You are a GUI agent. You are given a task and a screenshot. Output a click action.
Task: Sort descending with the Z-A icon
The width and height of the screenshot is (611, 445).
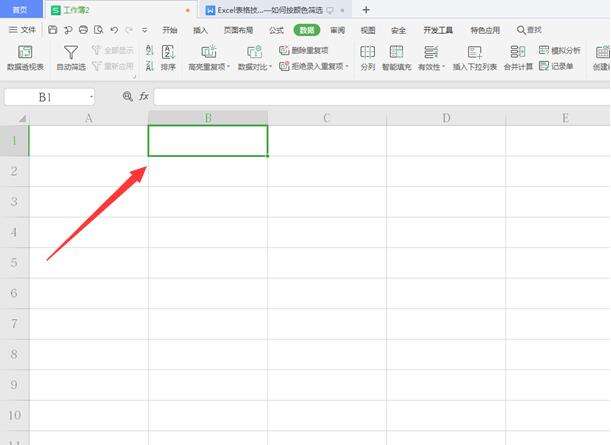click(149, 66)
